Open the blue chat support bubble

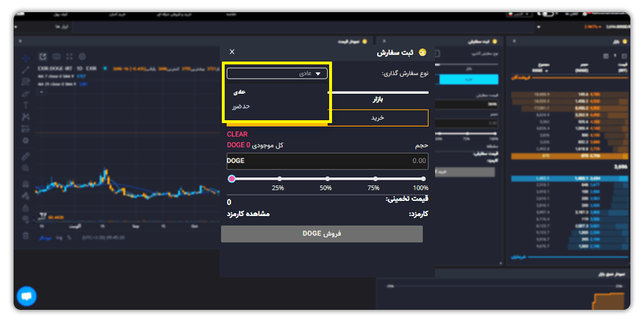(26, 296)
